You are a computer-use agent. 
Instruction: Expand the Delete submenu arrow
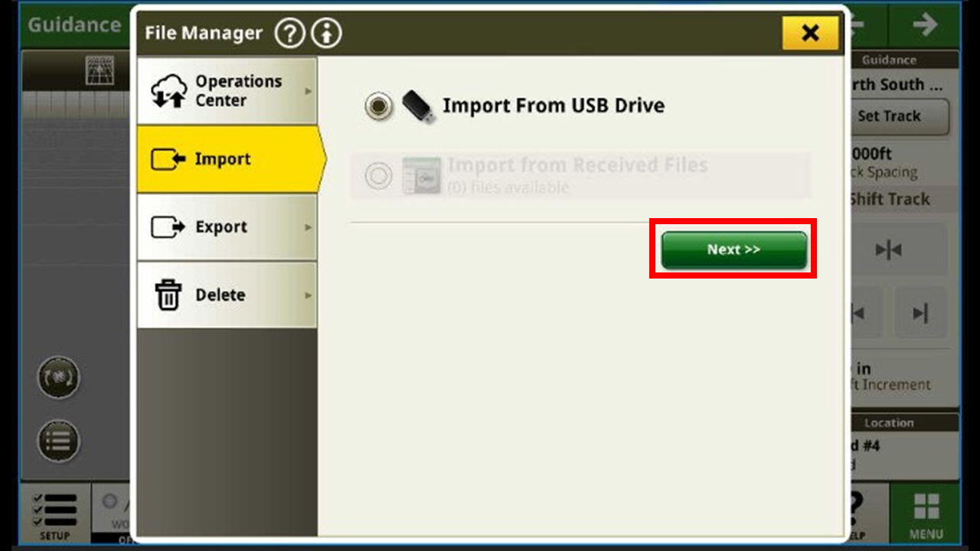pos(309,295)
